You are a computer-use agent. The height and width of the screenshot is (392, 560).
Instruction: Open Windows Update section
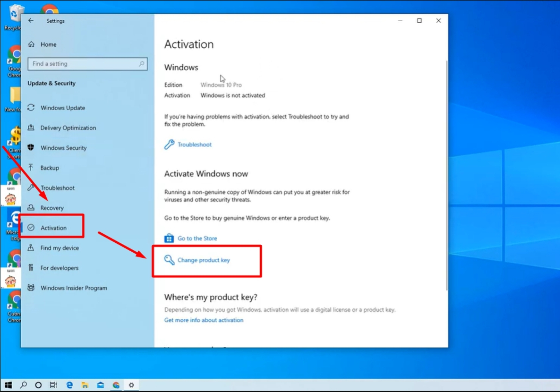(x=63, y=108)
